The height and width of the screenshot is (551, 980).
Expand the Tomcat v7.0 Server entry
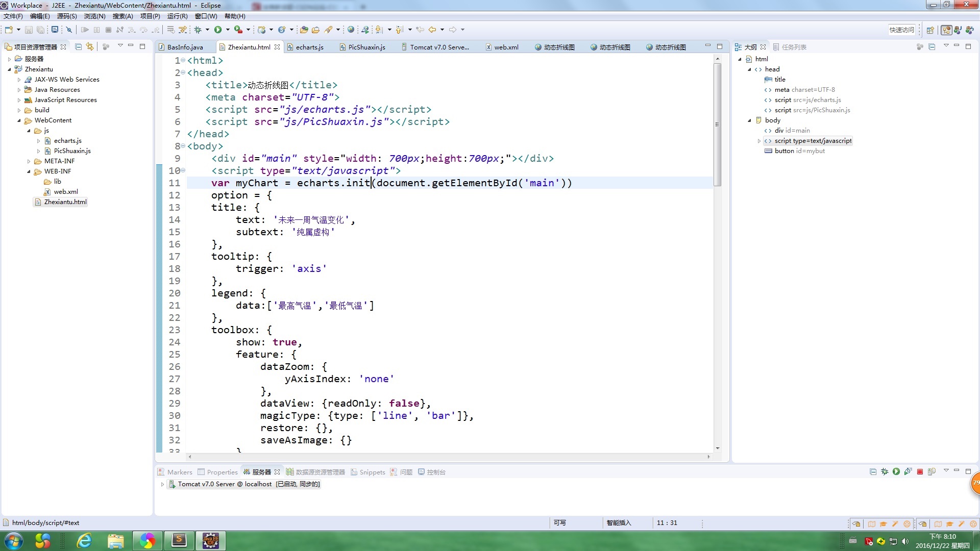tap(162, 484)
